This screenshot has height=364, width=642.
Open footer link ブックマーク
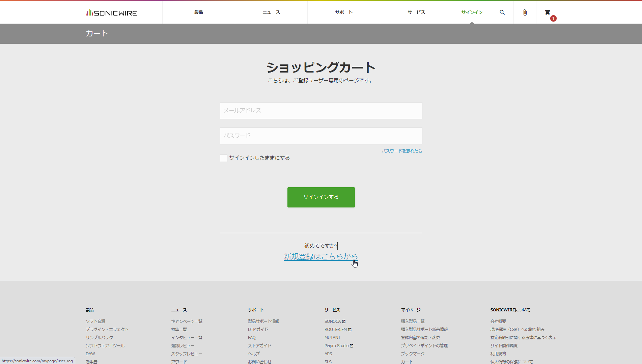[x=413, y=354]
